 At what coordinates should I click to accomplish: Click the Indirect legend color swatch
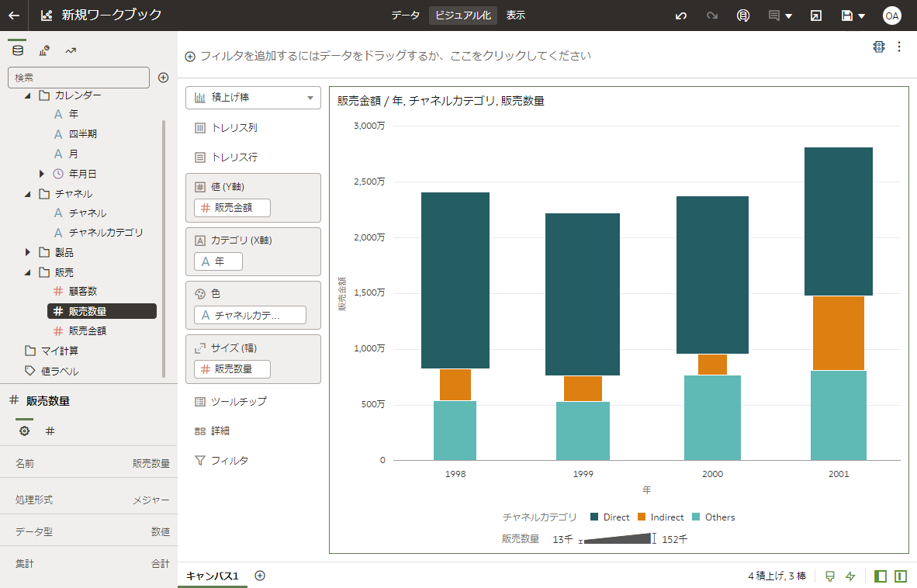pos(642,517)
